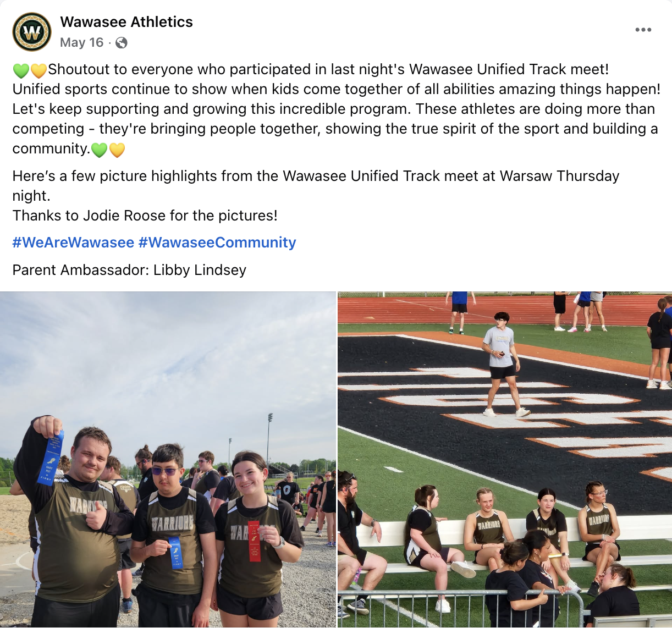Click the raised blue ribbon in left photo
This screenshot has height=628, width=672.
point(51,458)
